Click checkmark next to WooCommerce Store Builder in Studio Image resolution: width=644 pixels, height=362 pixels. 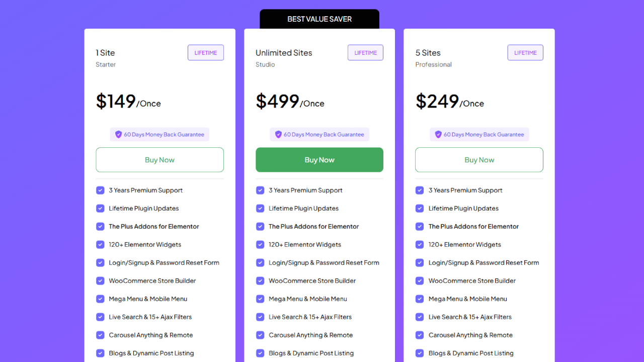[x=260, y=281]
